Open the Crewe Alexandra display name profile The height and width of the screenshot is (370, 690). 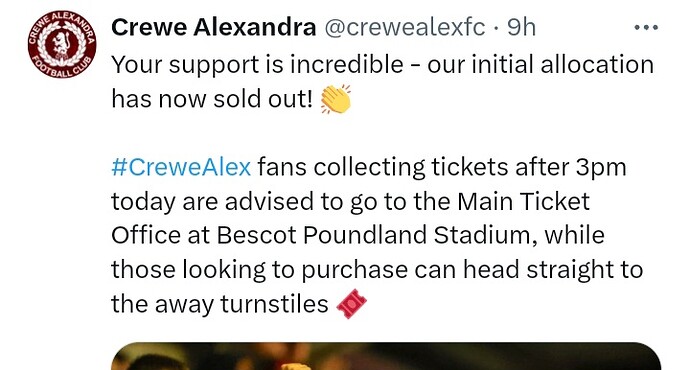pyautogui.click(x=213, y=28)
